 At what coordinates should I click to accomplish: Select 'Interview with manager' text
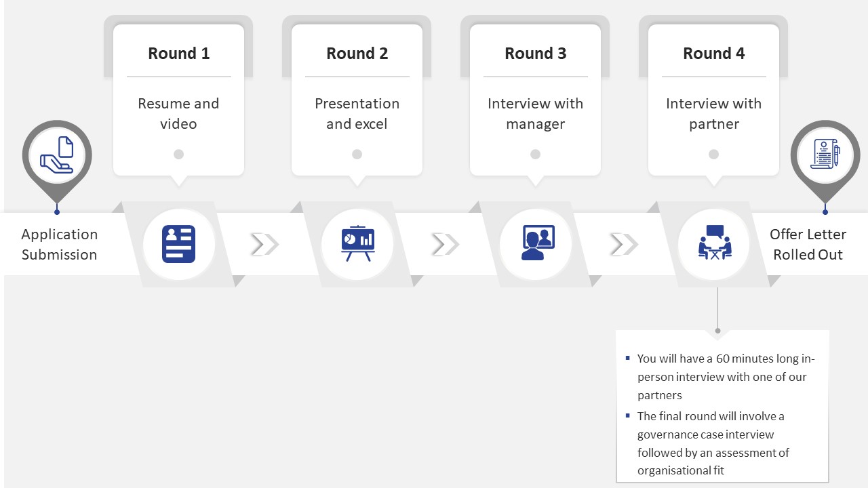pos(536,114)
